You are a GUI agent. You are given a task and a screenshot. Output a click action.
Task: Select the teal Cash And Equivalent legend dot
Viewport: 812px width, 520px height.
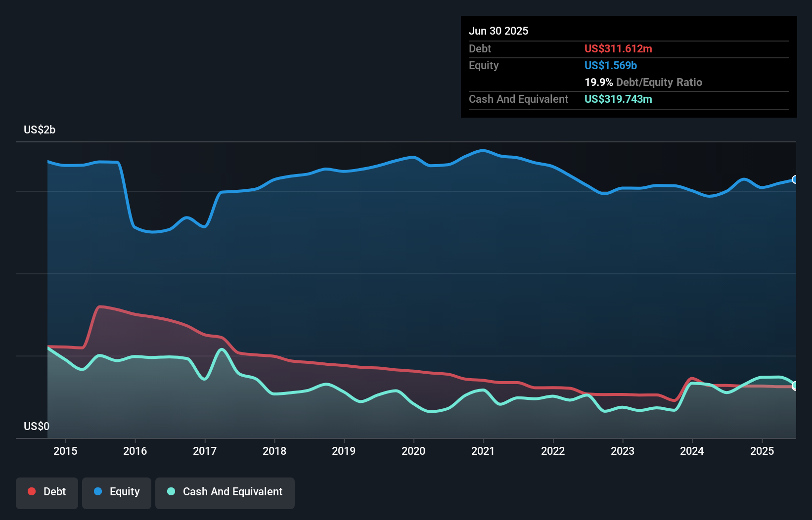point(170,491)
